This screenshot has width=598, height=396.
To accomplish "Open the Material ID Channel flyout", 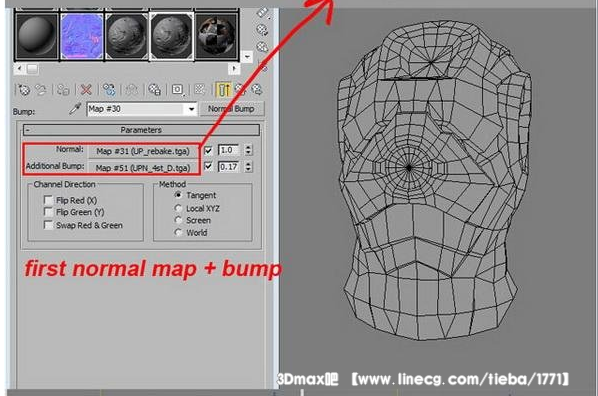I will pyautogui.click(x=177, y=90).
